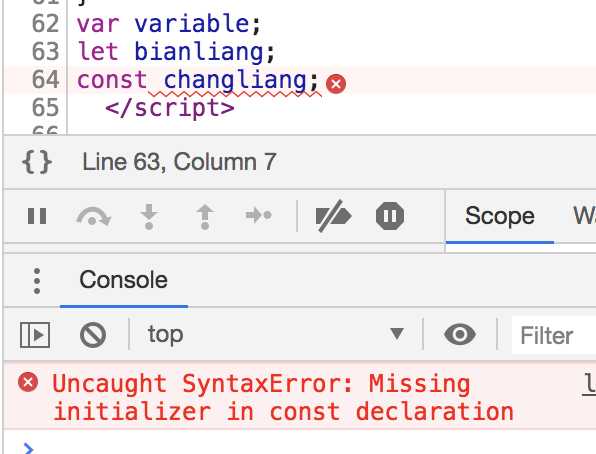Viewport: 596px width, 454px height.
Task: Expand context selector with triangle arrow
Action: 397,334
